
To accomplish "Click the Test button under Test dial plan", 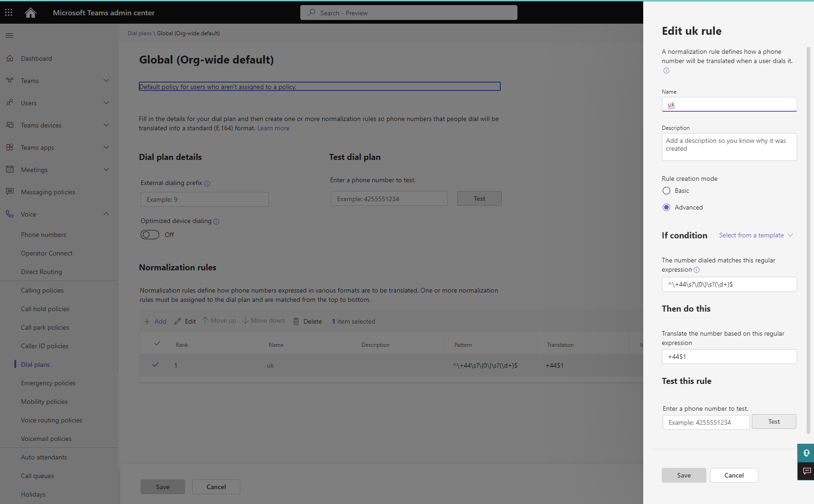I will point(479,198).
